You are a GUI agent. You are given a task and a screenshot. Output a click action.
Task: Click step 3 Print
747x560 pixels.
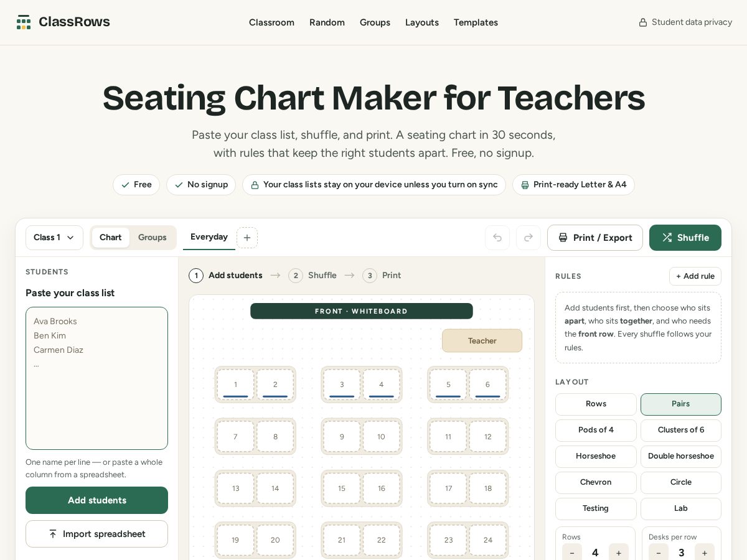click(382, 276)
